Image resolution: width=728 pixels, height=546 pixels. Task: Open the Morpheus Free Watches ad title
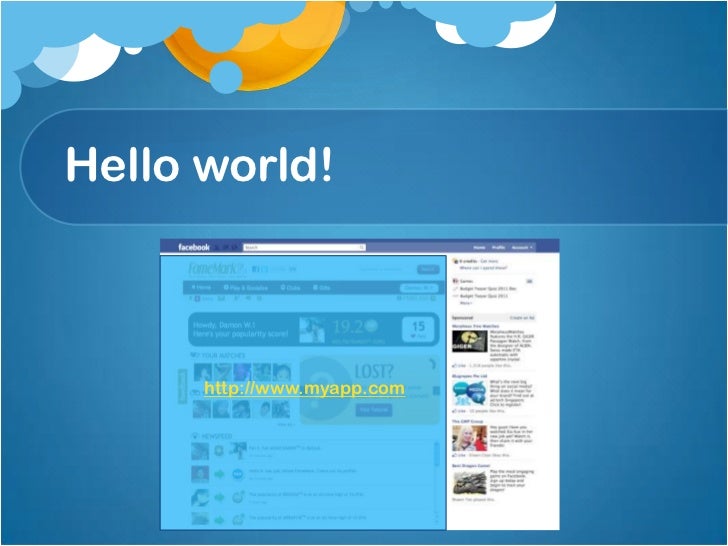(475, 326)
